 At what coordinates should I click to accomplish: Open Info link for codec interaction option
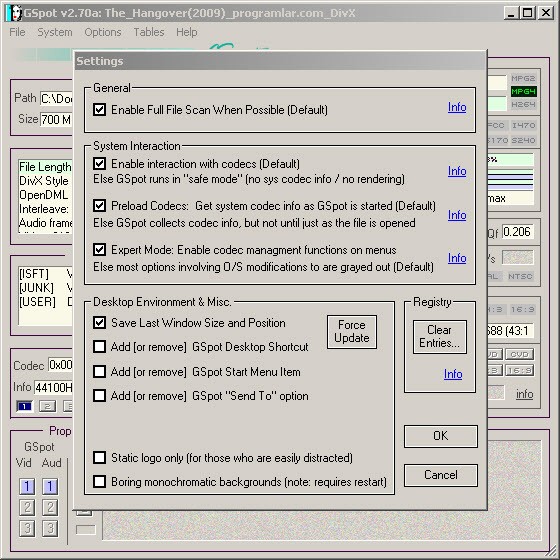coord(457,171)
